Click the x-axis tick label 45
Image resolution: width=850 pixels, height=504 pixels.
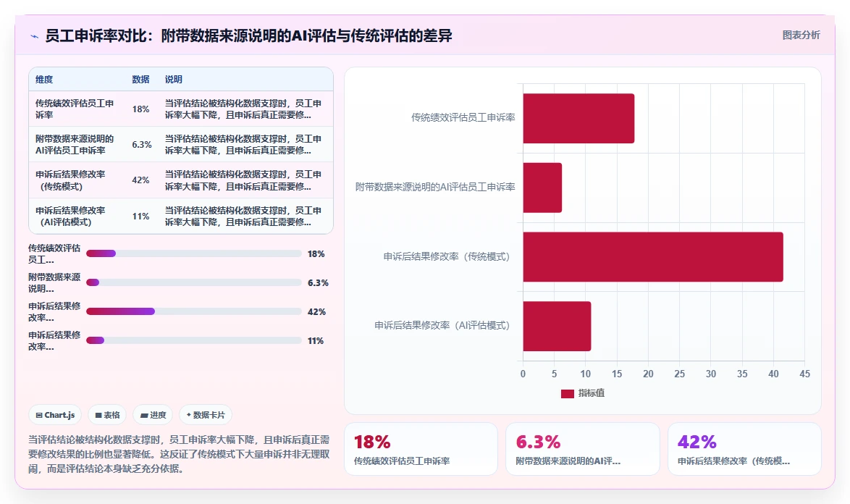(x=804, y=374)
